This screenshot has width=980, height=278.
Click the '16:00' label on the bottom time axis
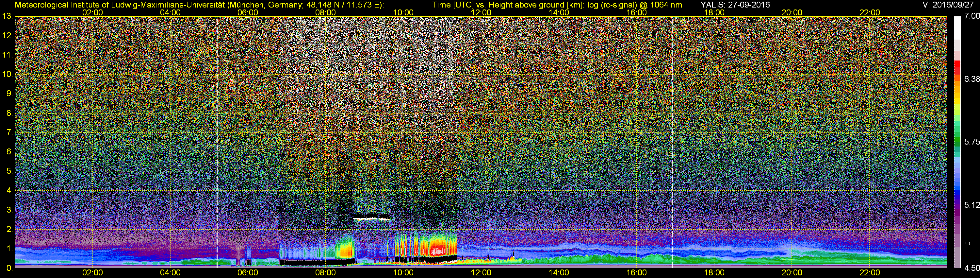pos(636,273)
